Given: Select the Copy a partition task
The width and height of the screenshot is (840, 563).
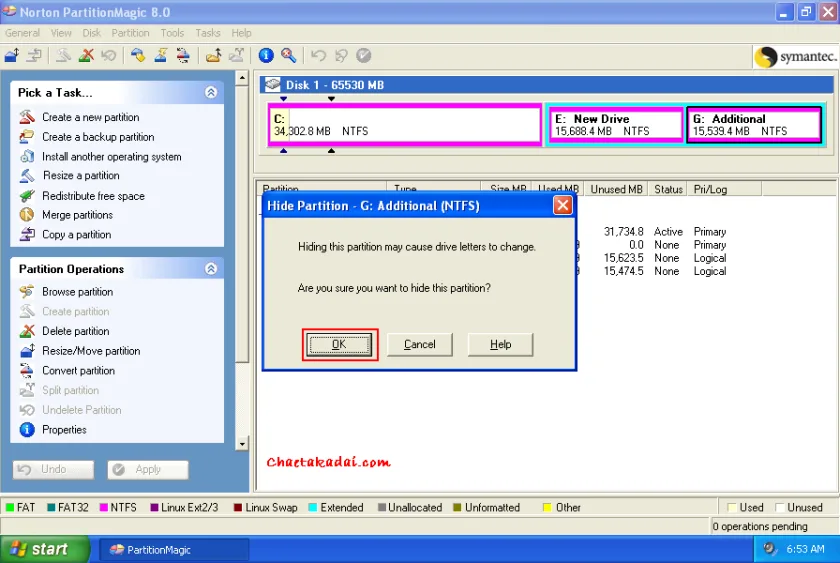Looking at the screenshot, I should tap(77, 235).
